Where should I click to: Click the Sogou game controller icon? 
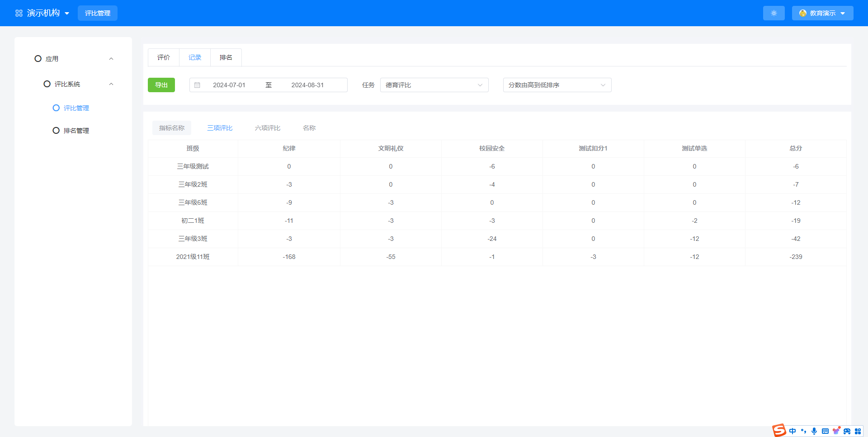click(x=847, y=431)
